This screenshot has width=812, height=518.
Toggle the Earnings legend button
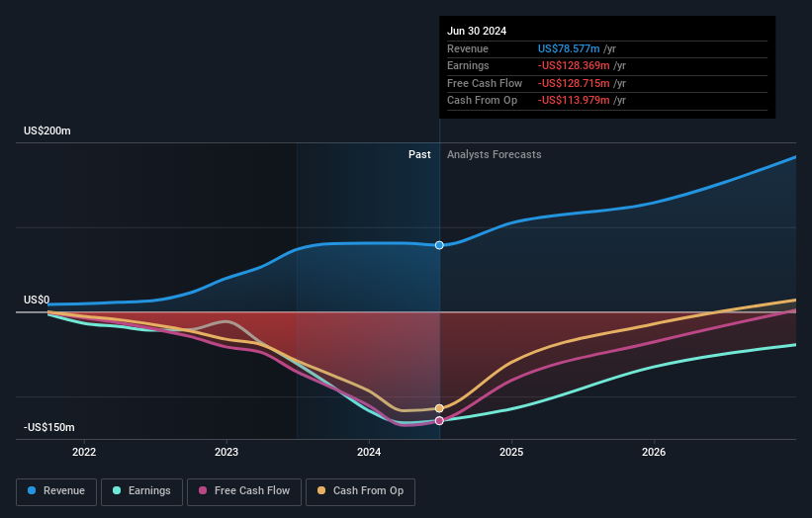point(141,491)
